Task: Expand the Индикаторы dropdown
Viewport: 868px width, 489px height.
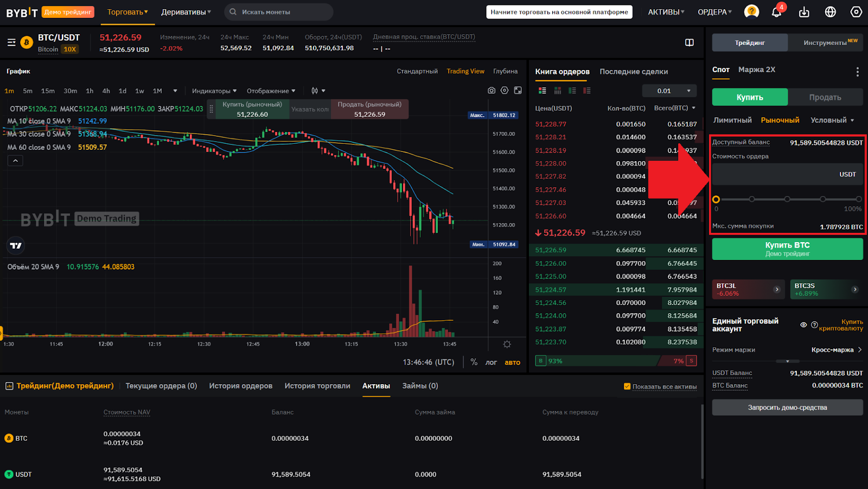Action: point(214,91)
